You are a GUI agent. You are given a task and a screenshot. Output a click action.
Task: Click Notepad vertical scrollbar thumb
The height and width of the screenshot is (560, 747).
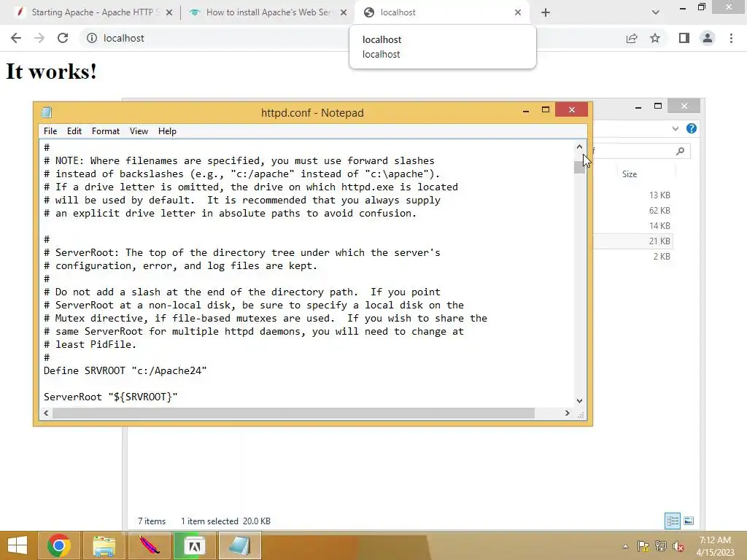tap(579, 167)
